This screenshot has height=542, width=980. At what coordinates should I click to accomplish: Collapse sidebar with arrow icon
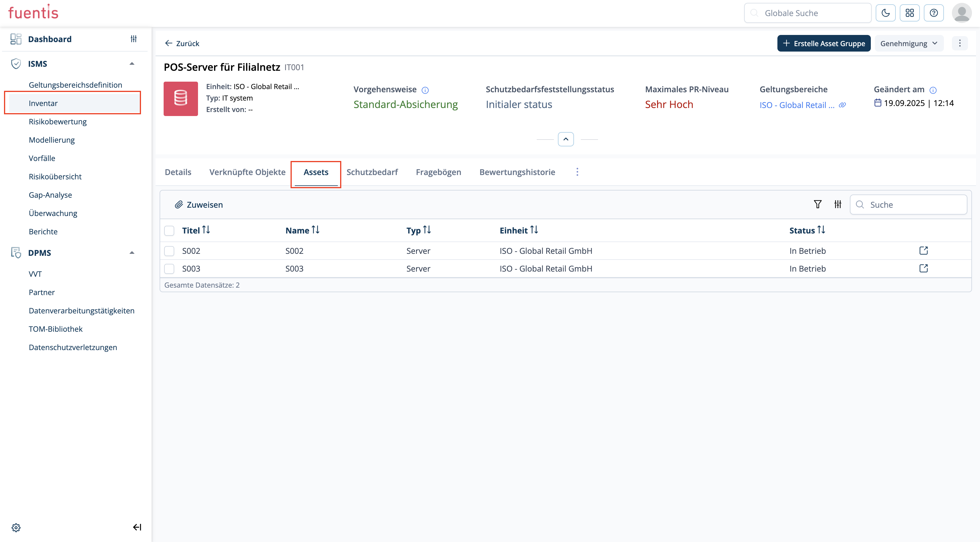click(137, 527)
